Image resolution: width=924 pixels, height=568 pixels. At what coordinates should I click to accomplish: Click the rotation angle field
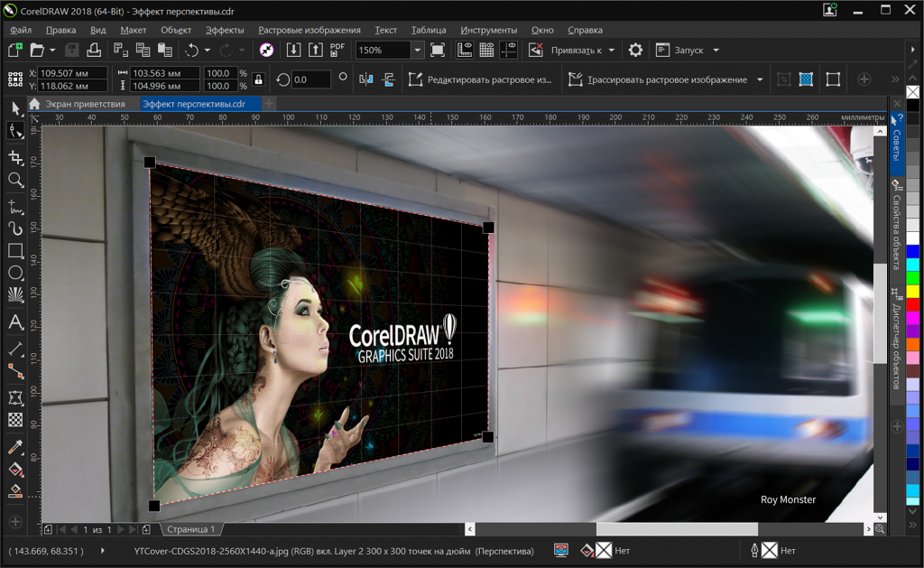[310, 79]
